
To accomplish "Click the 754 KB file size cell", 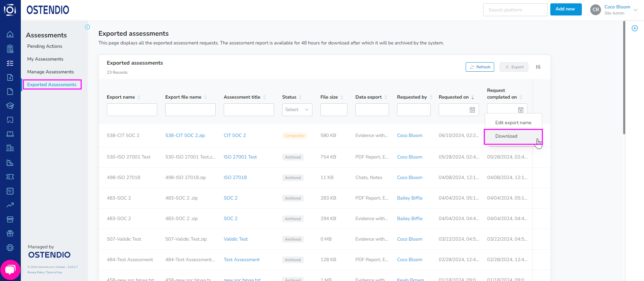I will pos(329,157).
